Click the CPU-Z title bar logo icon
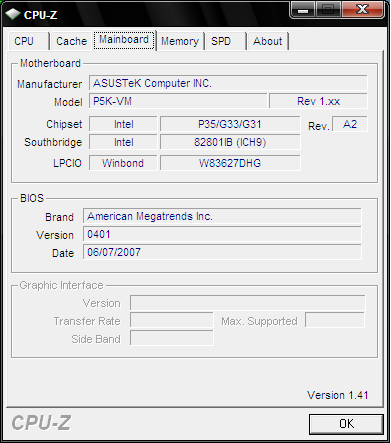Image resolution: width=391 pixels, height=443 pixels. click(x=13, y=14)
